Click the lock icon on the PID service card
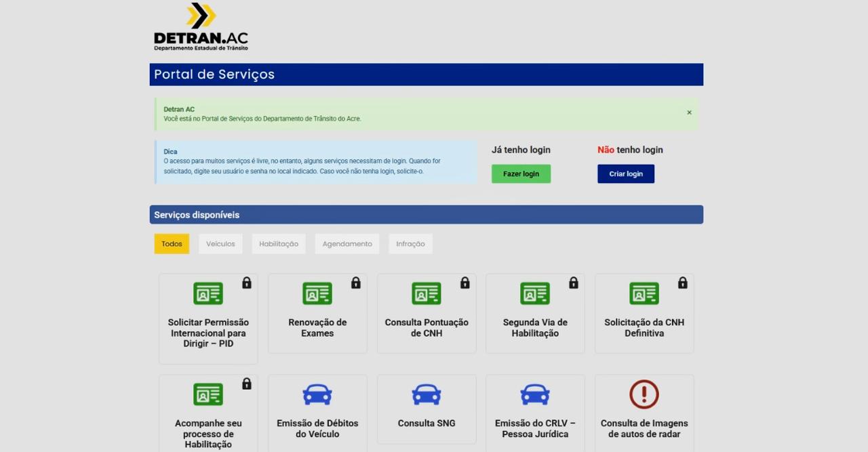Image resolution: width=868 pixels, height=452 pixels. (x=246, y=283)
